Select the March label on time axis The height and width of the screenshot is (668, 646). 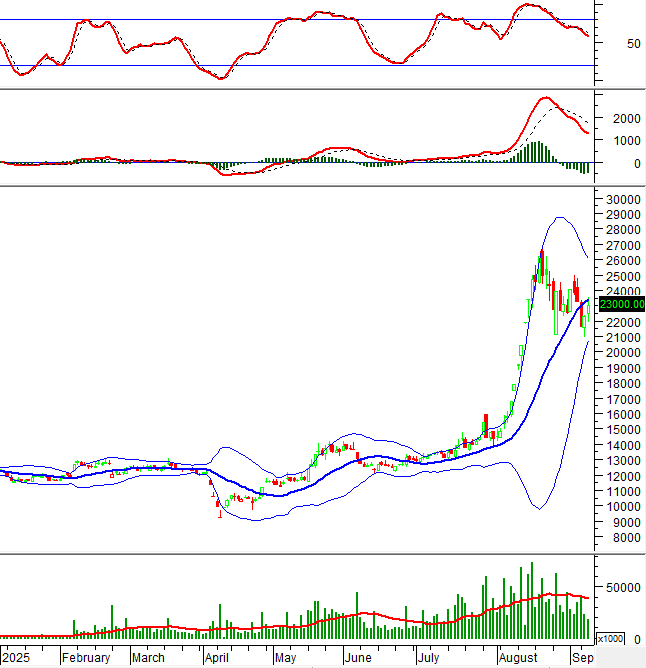(x=148, y=658)
